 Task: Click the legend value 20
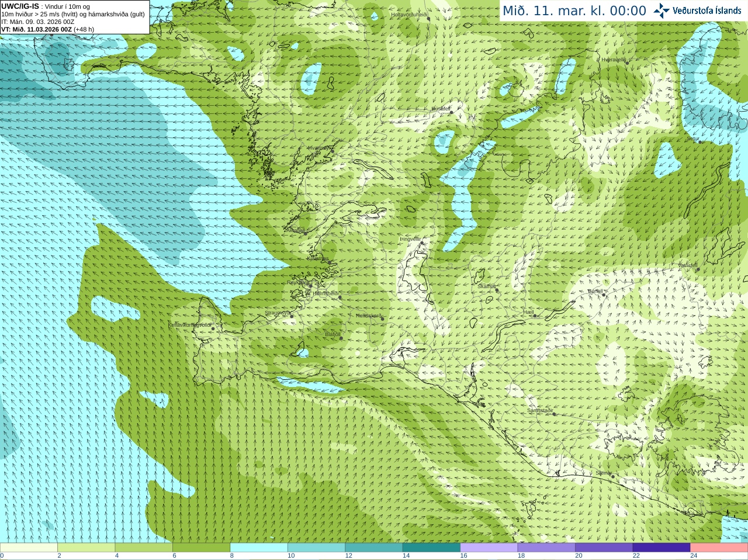(579, 556)
